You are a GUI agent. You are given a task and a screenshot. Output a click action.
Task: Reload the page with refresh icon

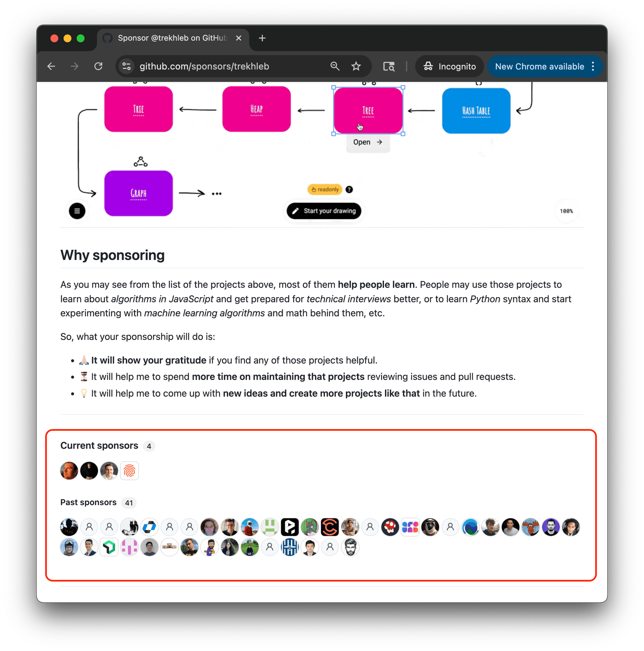[x=98, y=66]
